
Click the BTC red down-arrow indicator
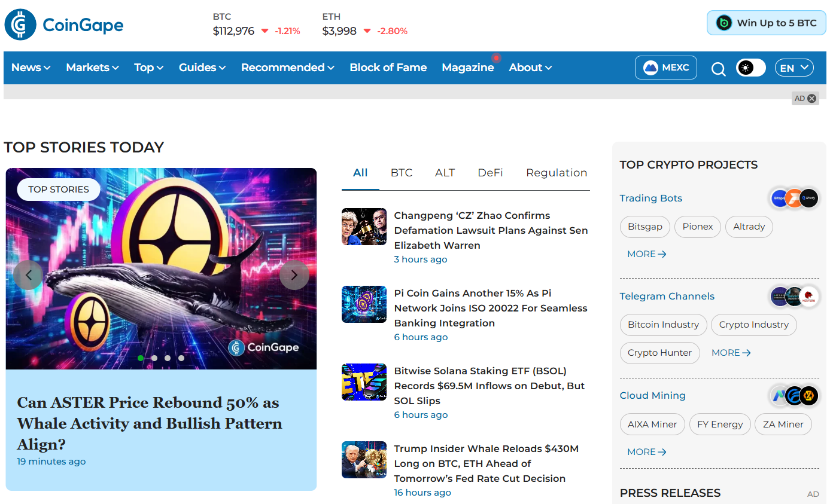tap(265, 31)
